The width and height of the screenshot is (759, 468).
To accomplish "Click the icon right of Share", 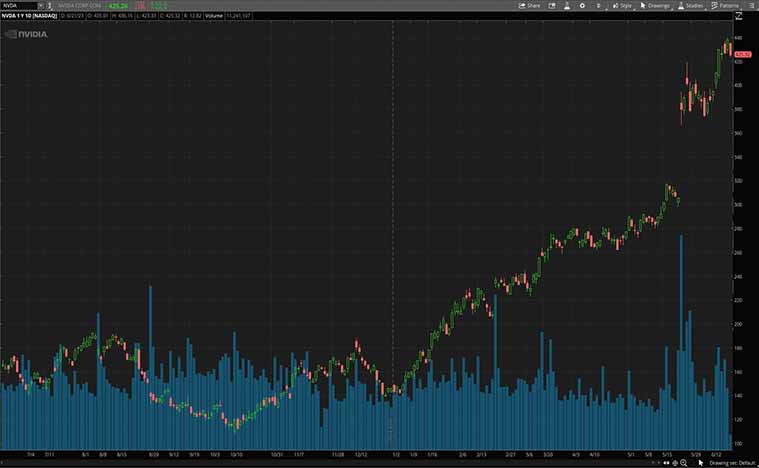I will [x=552, y=6].
